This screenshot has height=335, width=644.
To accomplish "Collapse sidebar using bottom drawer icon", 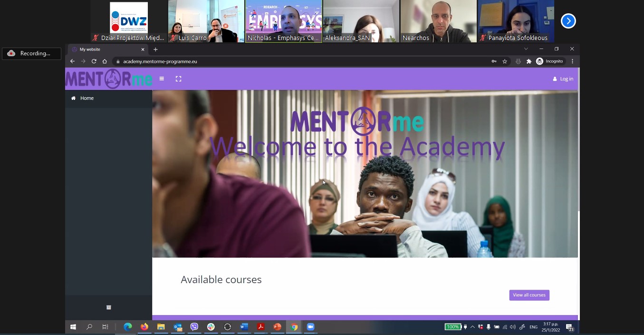I will click(108, 307).
